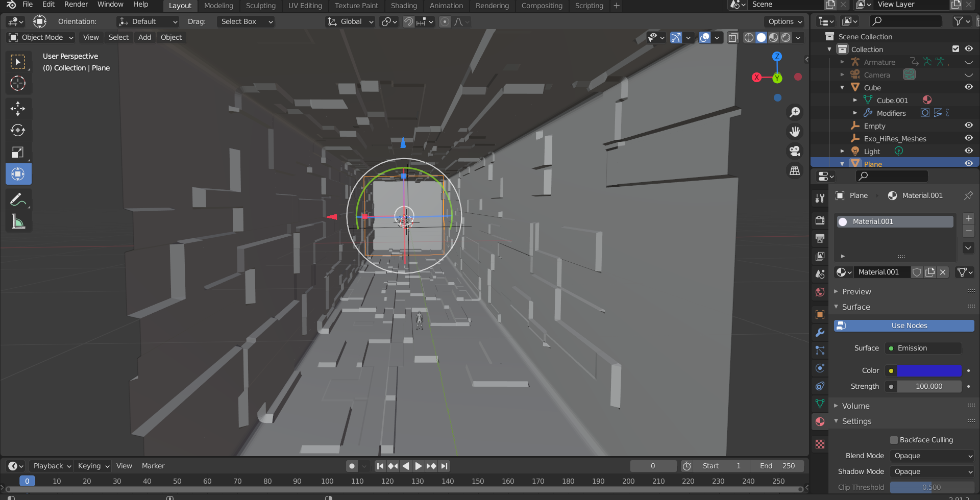This screenshot has width=980, height=500.
Task: Click the blue emission Color swatch
Action: point(929,370)
